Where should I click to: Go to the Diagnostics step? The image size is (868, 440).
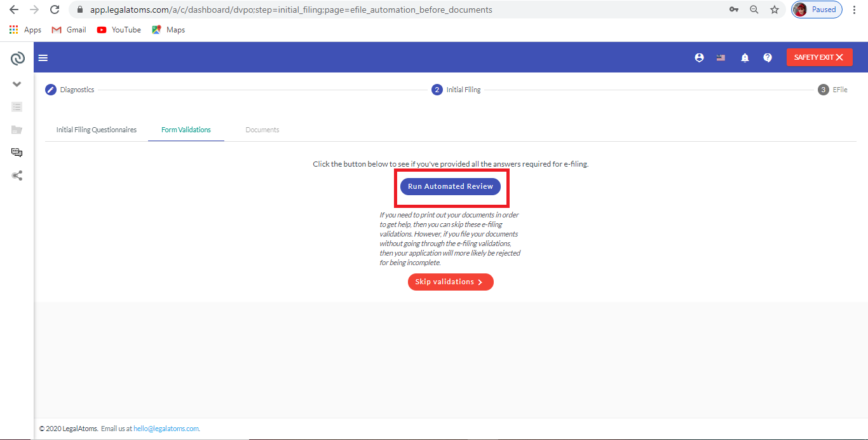70,90
